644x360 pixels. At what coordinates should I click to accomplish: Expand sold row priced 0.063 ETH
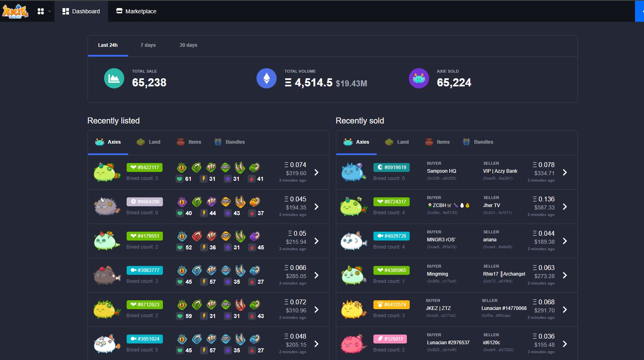tap(565, 275)
